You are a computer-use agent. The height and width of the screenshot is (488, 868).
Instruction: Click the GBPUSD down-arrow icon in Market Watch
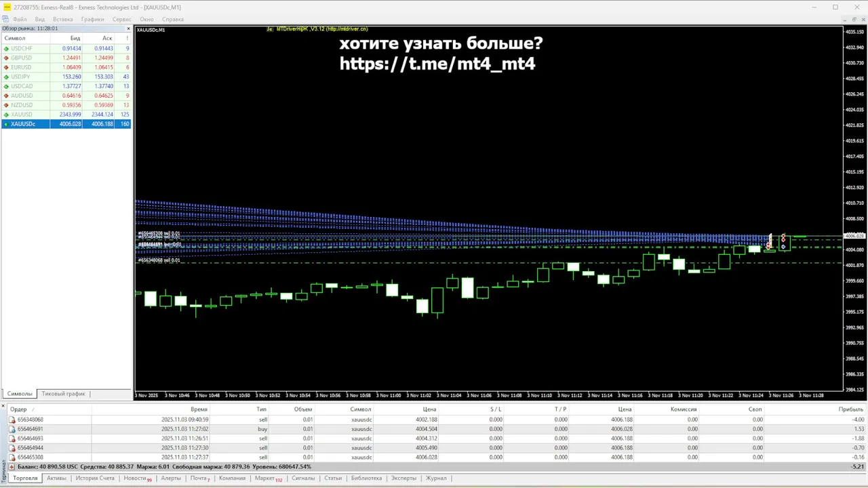(x=7, y=58)
